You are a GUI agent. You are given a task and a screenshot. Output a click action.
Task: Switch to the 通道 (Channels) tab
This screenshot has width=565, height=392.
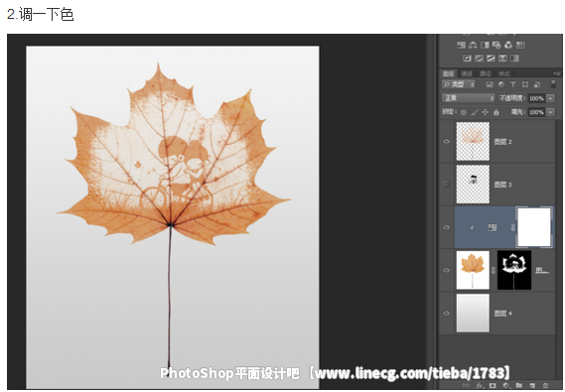[467, 73]
